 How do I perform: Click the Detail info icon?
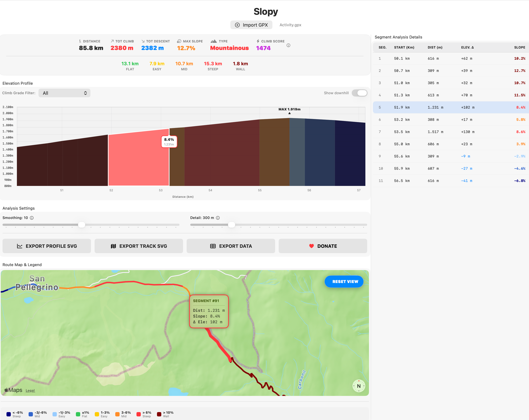[x=218, y=218]
